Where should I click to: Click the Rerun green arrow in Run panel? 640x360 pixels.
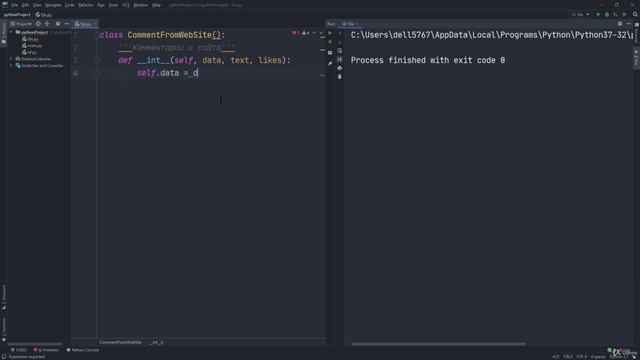tap(330, 33)
